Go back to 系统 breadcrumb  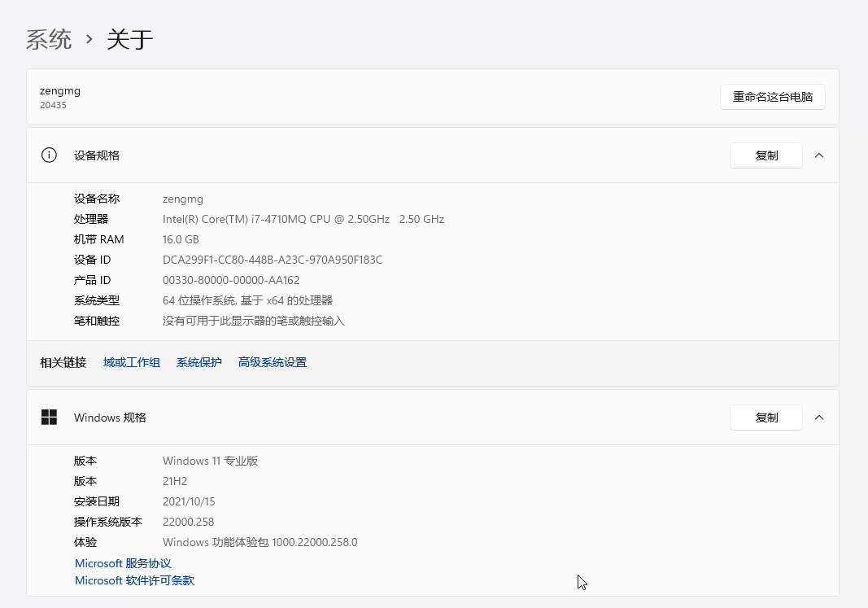[x=49, y=39]
